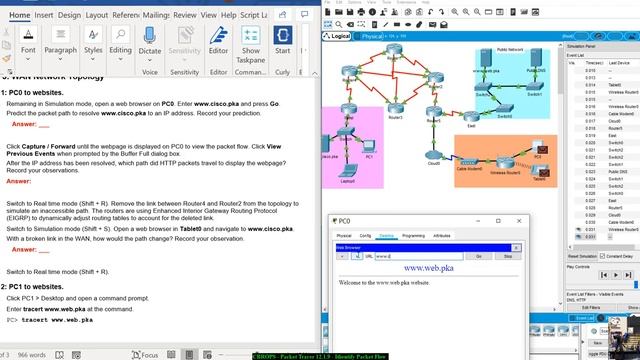Click the Start Curly icon in Word
The image size is (640, 360).
point(282,36)
